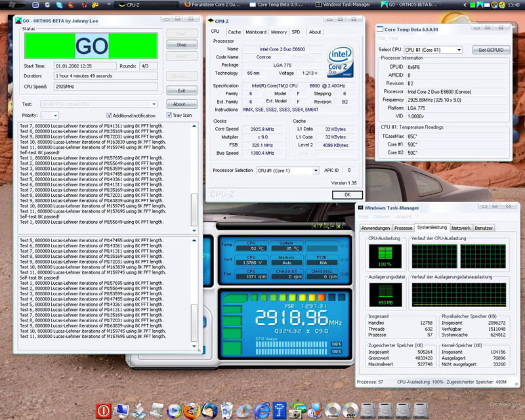Switch to ForumBase Core 2 Du... taskbar button

coord(212,5)
